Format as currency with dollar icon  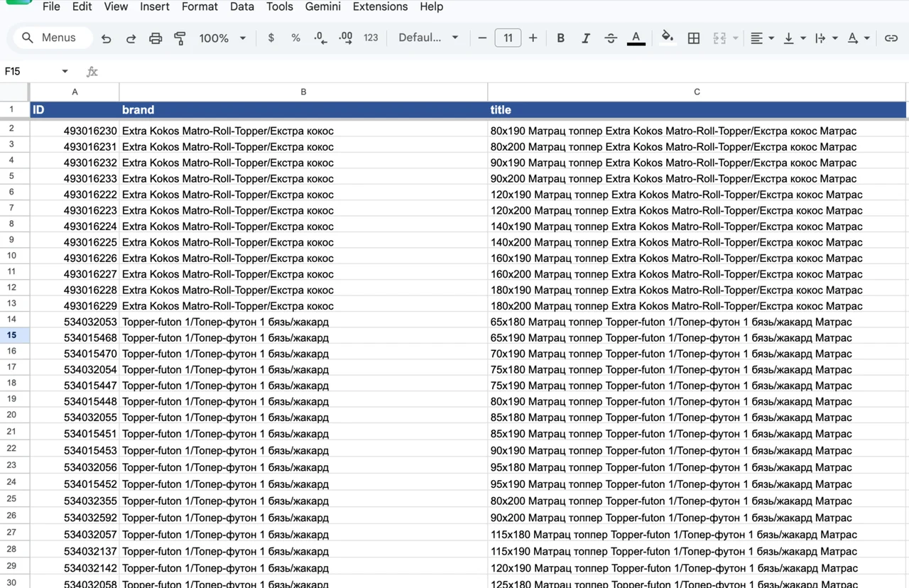pos(271,38)
